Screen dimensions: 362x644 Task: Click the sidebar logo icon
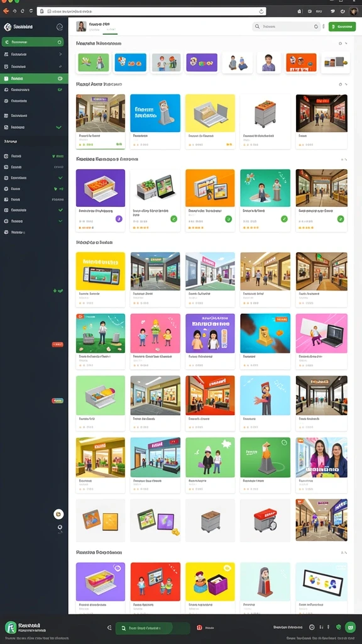pyautogui.click(x=8, y=26)
